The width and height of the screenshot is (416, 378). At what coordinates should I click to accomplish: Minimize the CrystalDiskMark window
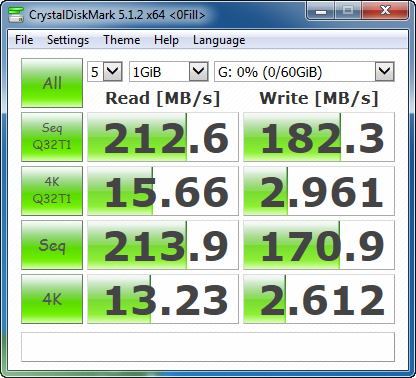pyautogui.click(x=321, y=11)
